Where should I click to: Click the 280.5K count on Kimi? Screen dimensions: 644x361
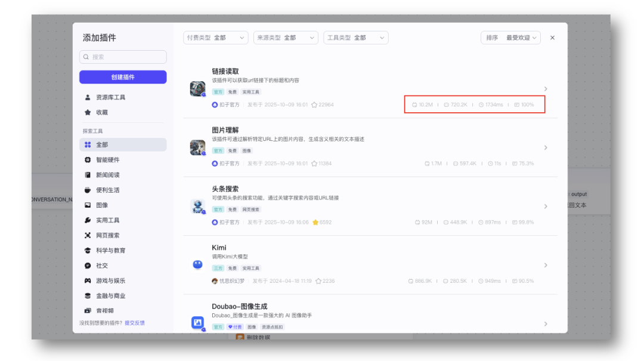454,281
